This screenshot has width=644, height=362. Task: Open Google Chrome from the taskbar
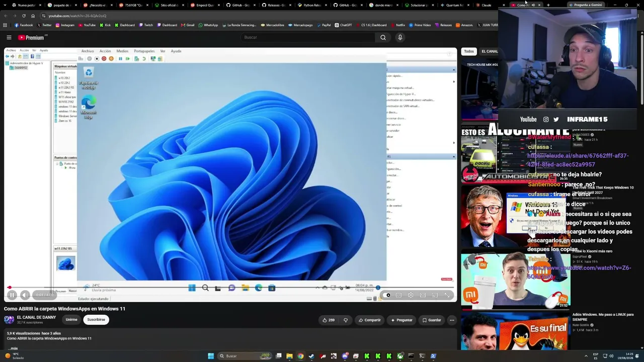click(x=300, y=356)
